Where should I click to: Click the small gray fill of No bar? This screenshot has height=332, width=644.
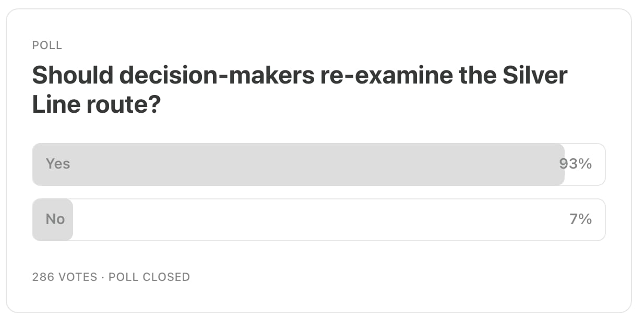coord(53,220)
